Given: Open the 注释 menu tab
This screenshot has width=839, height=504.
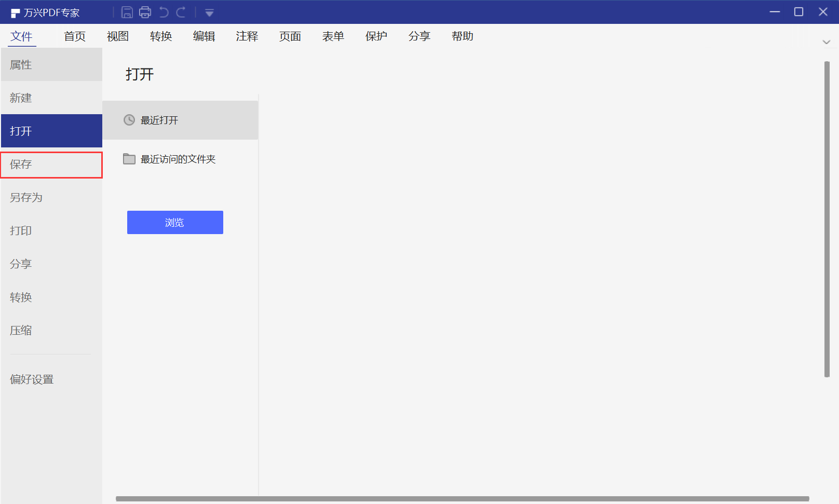Looking at the screenshot, I should (x=247, y=36).
